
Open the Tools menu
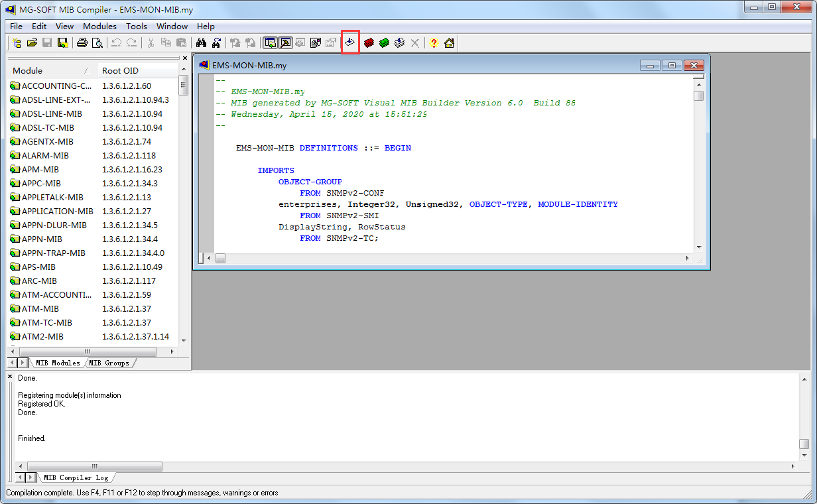coord(137,27)
